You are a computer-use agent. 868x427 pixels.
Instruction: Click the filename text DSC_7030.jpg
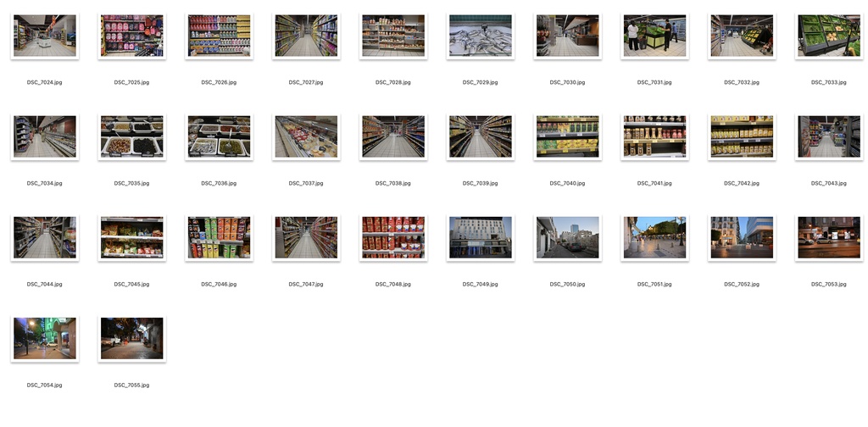567,82
